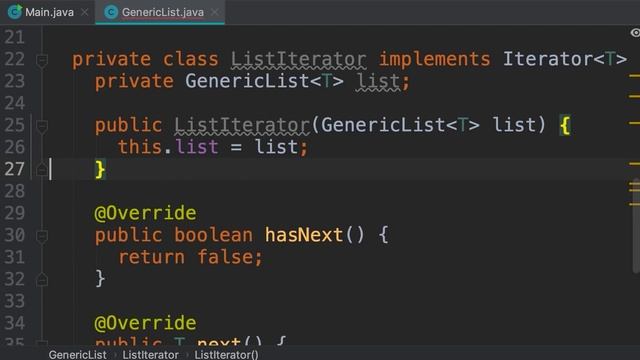Switch to the Main.java tab
Image resolution: width=640 pixels, height=360 pixels.
click(x=49, y=12)
